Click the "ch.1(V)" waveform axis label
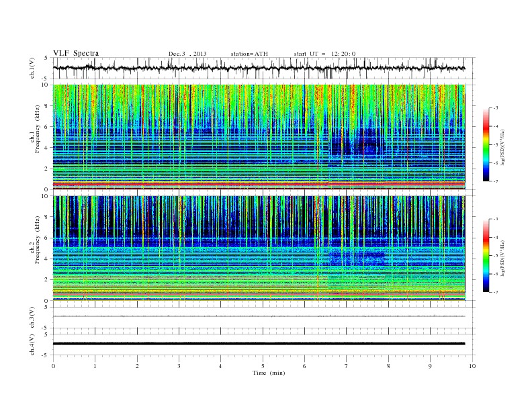Image resolution: width=532 pixels, height=411 pixels. (x=32, y=68)
